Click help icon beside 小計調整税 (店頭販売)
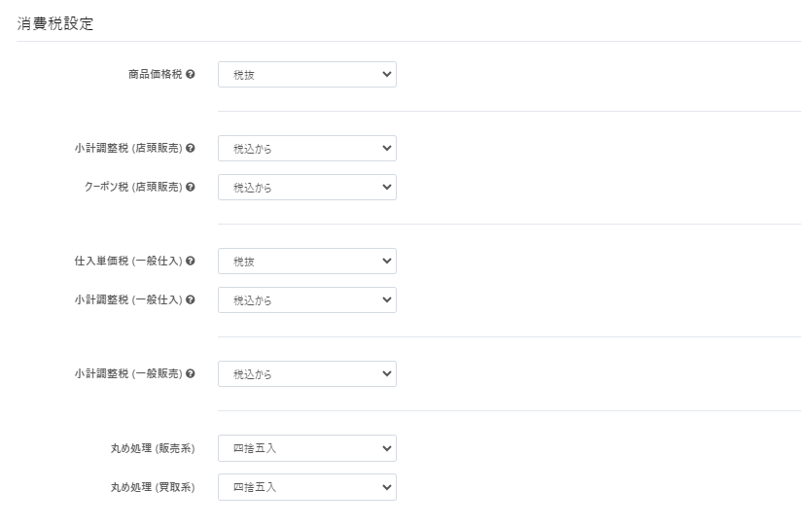The width and height of the screenshot is (812, 526). tap(190, 148)
